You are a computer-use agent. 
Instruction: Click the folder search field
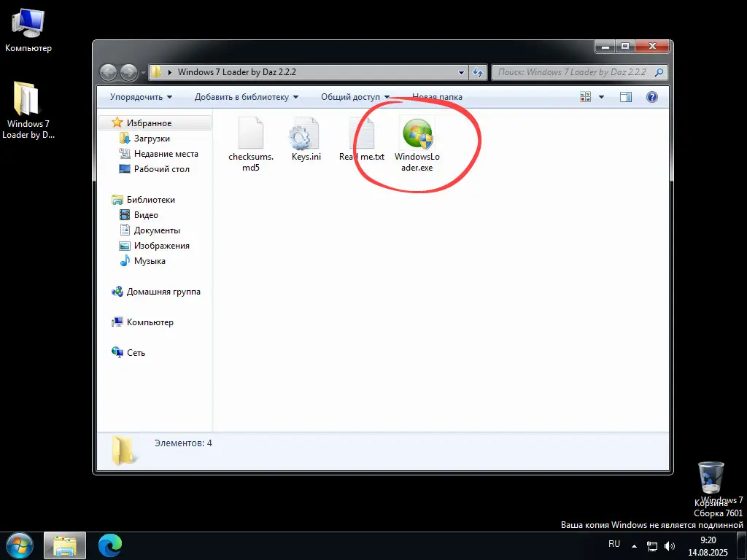(x=576, y=72)
